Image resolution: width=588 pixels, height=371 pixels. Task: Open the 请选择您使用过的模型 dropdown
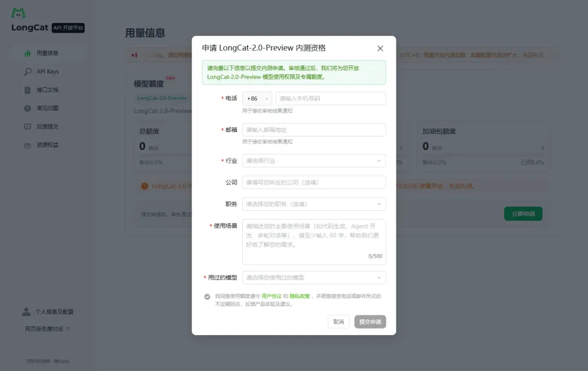(314, 278)
